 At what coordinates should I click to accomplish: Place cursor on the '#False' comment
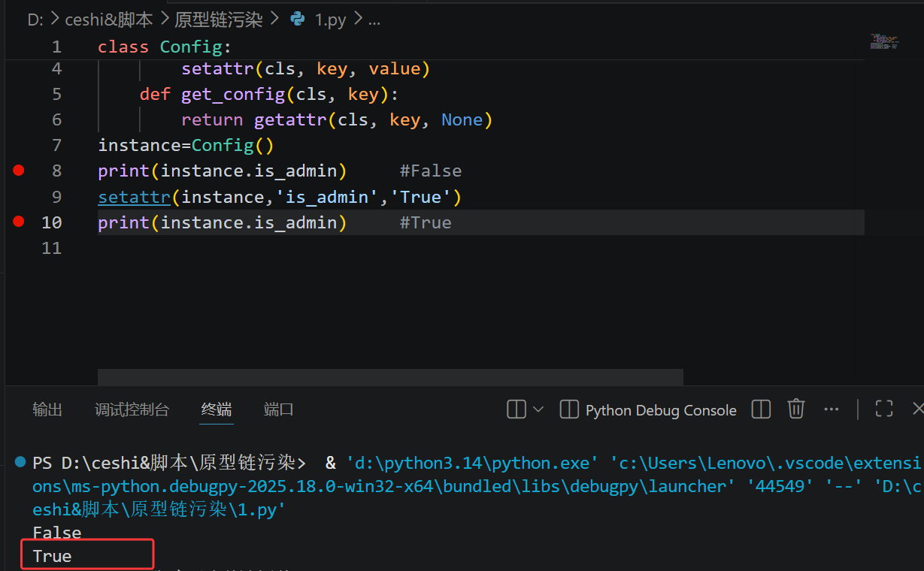(x=431, y=171)
